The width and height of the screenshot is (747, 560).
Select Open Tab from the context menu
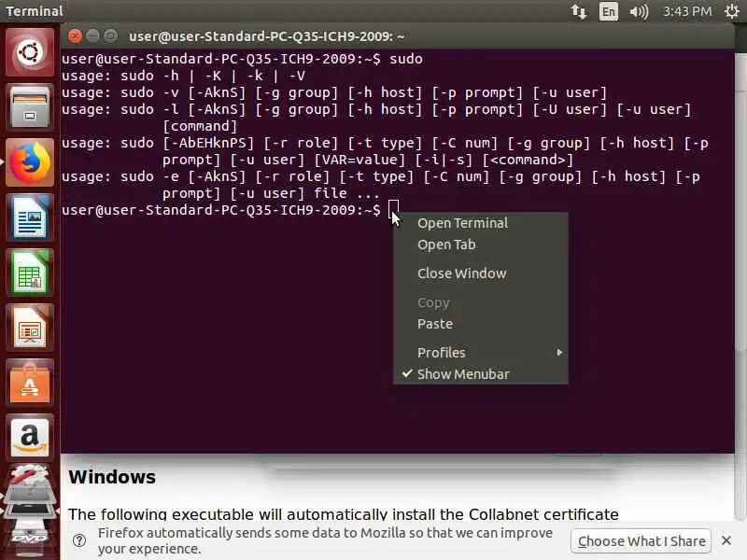(x=480, y=245)
